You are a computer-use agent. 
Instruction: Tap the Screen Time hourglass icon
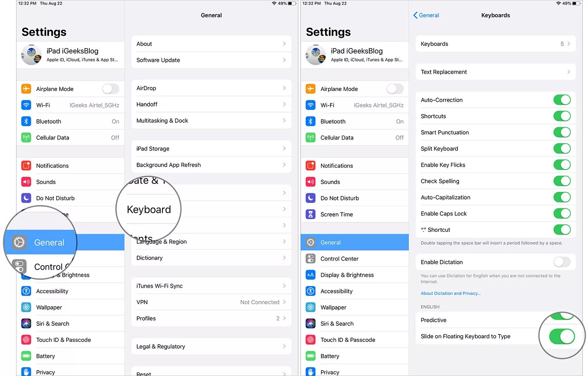(310, 214)
